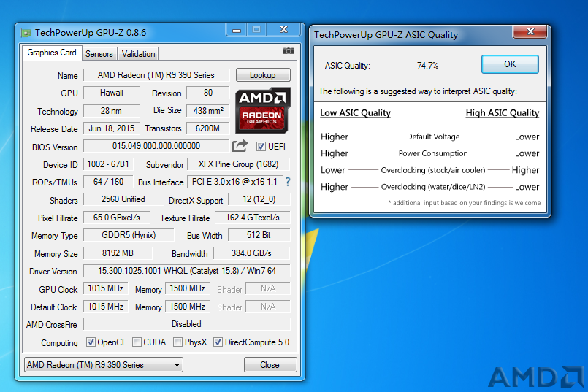The height and width of the screenshot is (392, 588).
Task: Click the Close button in GPU-Z
Action: [x=270, y=365]
